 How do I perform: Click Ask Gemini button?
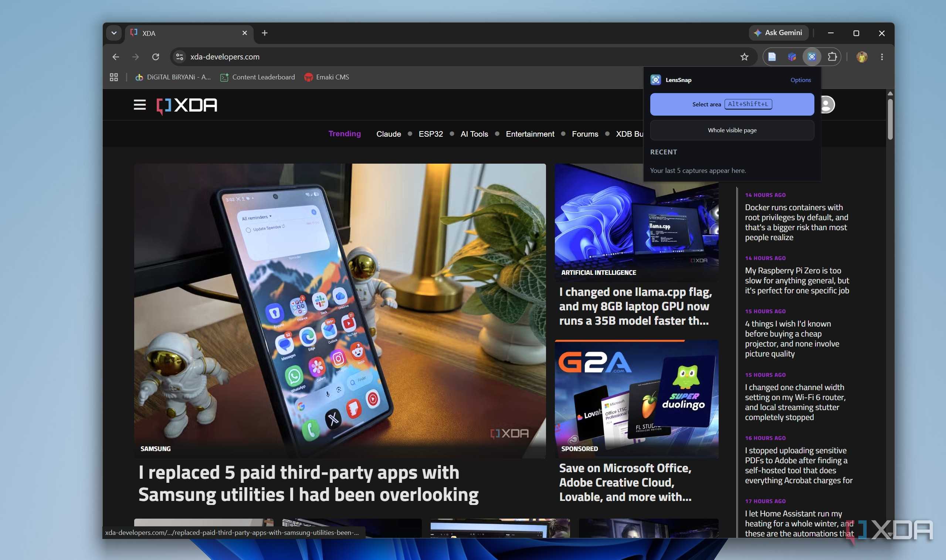778,33
